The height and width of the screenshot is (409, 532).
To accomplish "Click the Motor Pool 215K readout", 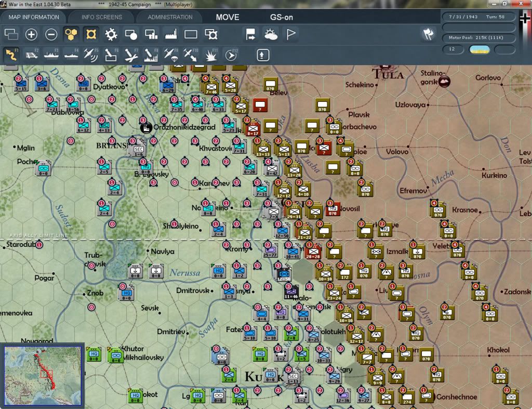I will (478, 37).
